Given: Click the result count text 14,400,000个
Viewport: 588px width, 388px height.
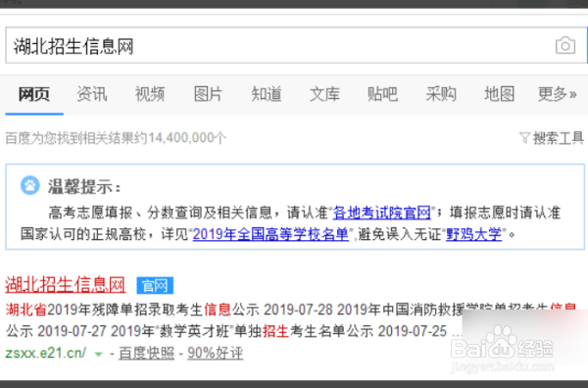Looking at the screenshot, I should [187, 138].
